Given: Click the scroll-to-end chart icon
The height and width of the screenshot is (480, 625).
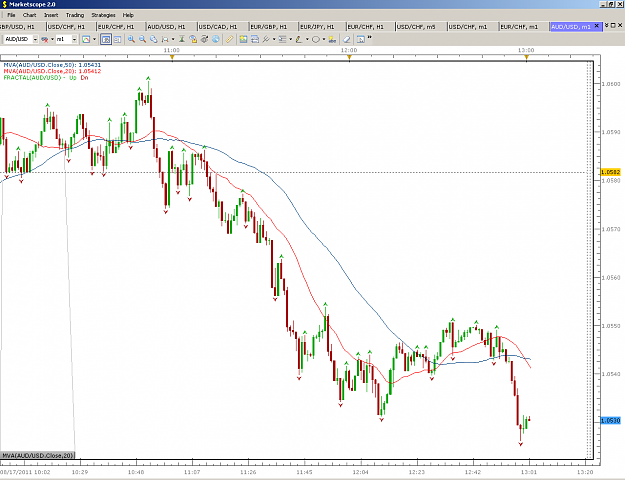Looking at the screenshot, I should [x=165, y=39].
